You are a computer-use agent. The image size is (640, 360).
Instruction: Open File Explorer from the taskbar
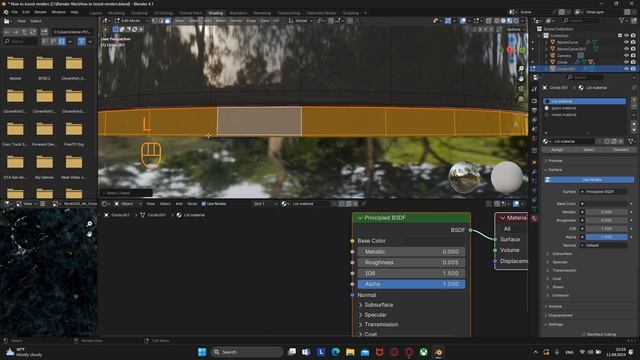350,352
